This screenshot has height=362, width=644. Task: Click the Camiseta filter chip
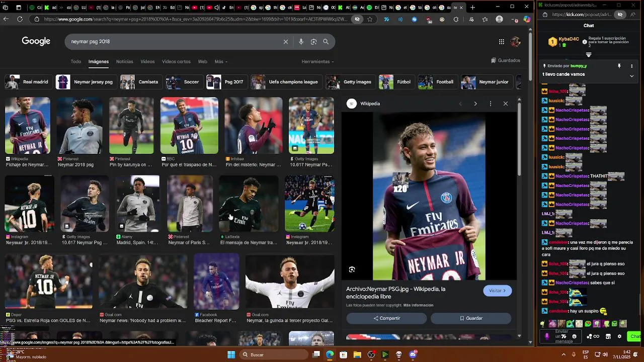[140, 82]
